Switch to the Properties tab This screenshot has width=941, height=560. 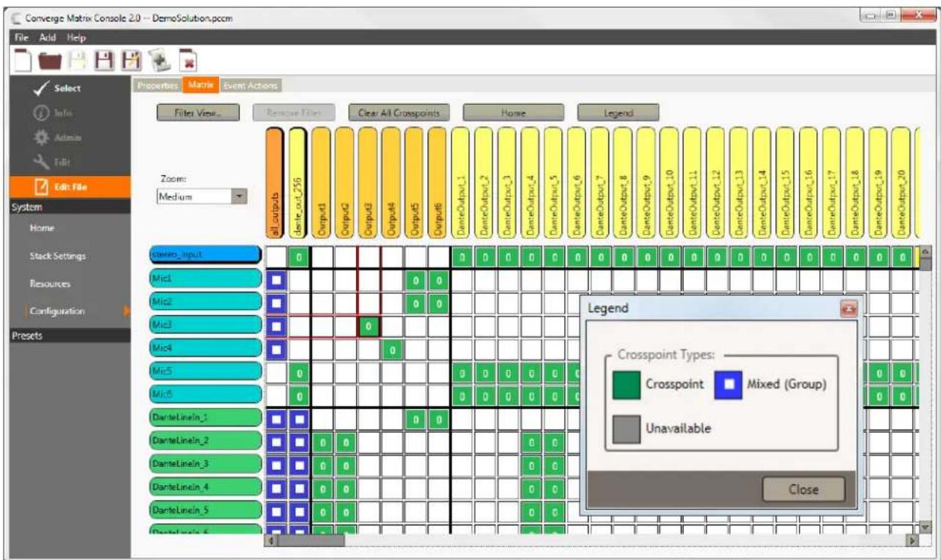click(x=158, y=86)
